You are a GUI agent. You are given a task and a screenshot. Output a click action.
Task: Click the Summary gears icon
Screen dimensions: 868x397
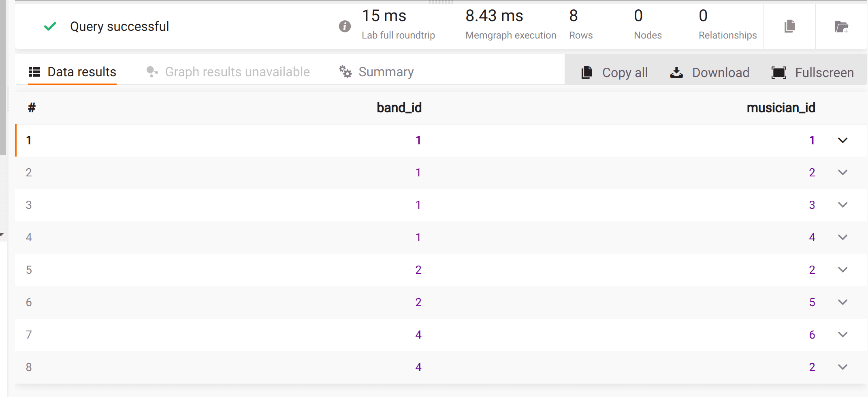click(345, 72)
